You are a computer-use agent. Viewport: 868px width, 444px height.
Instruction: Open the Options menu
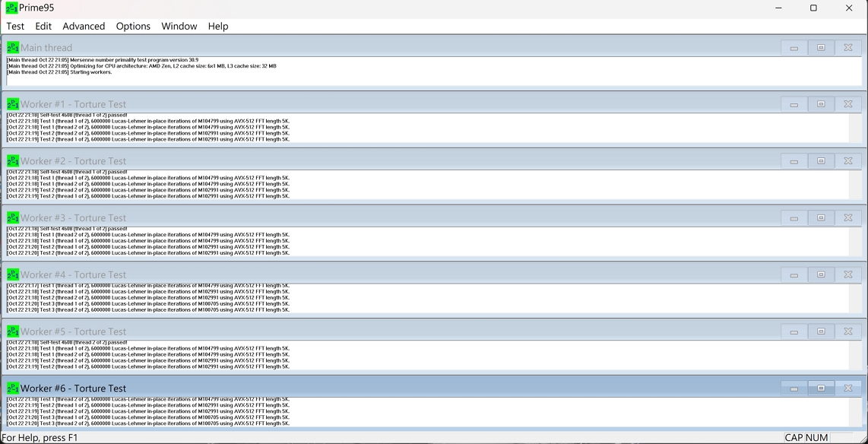pos(133,26)
